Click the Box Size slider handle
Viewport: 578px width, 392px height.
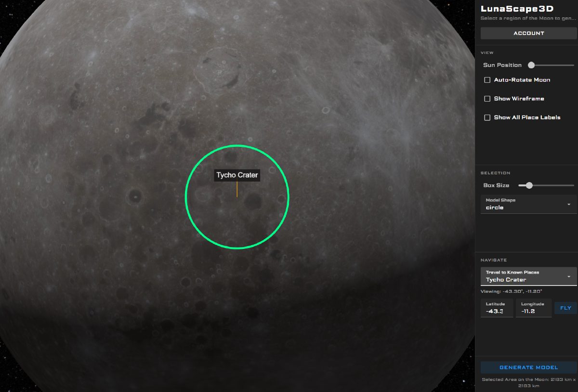click(529, 185)
